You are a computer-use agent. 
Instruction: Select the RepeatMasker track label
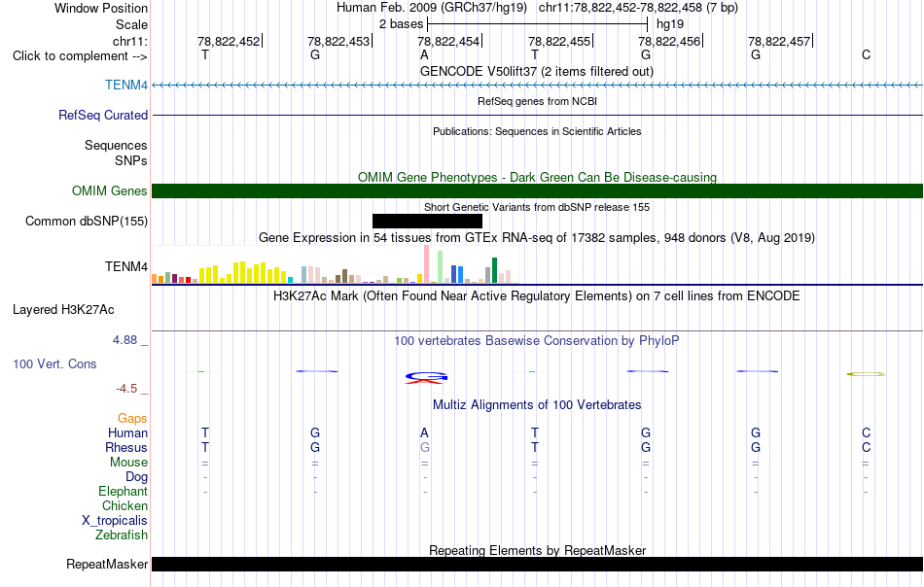tap(107, 564)
